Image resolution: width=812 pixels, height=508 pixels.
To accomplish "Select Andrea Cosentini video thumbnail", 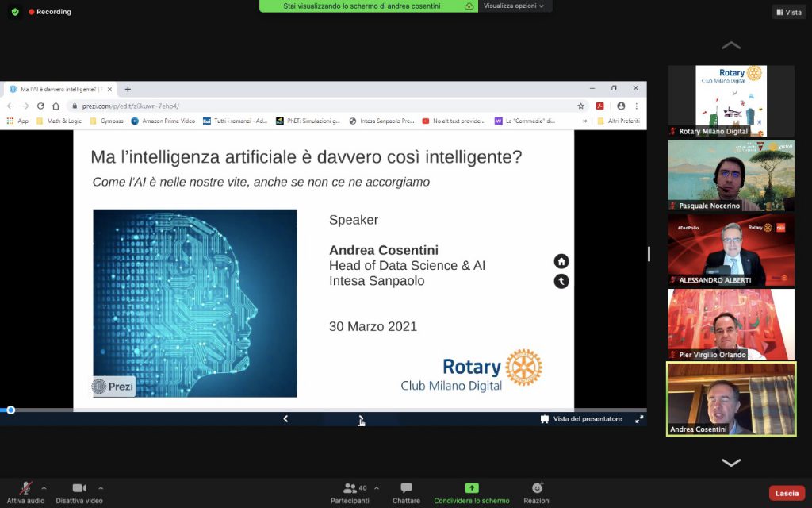I will (730, 399).
